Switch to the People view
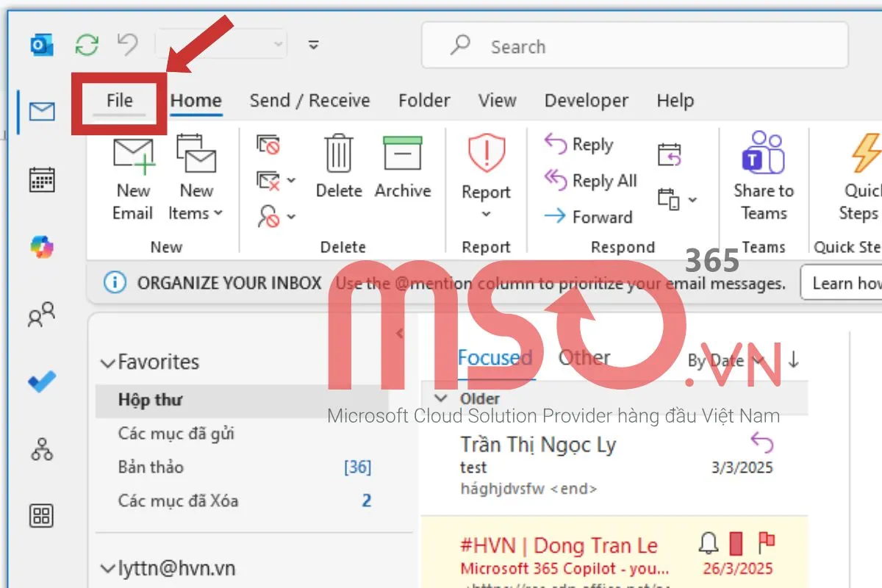Image resolution: width=882 pixels, height=588 pixels. [40, 315]
